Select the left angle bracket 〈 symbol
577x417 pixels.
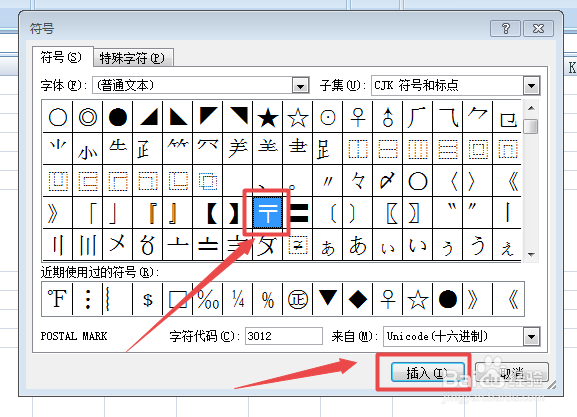[x=448, y=181]
